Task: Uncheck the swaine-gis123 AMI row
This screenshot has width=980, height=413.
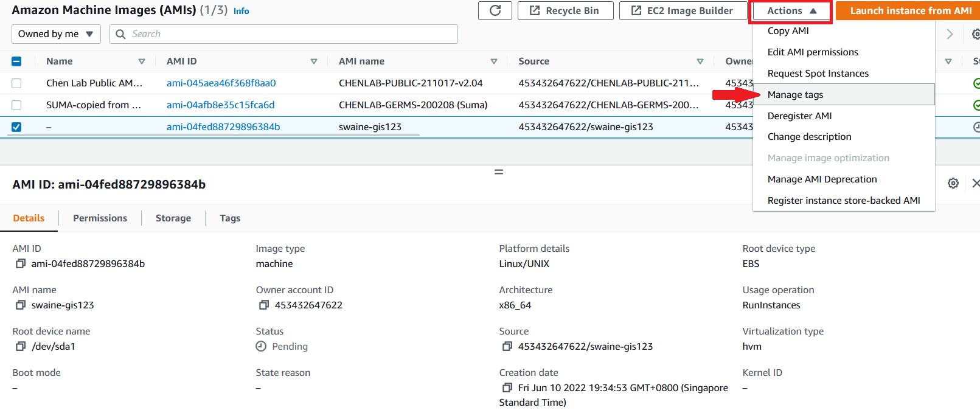Action: (x=16, y=127)
